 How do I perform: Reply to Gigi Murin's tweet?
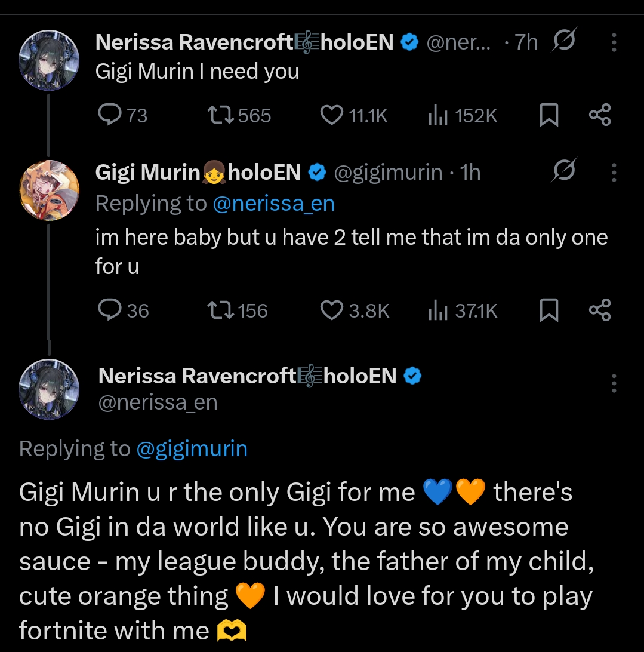[110, 310]
